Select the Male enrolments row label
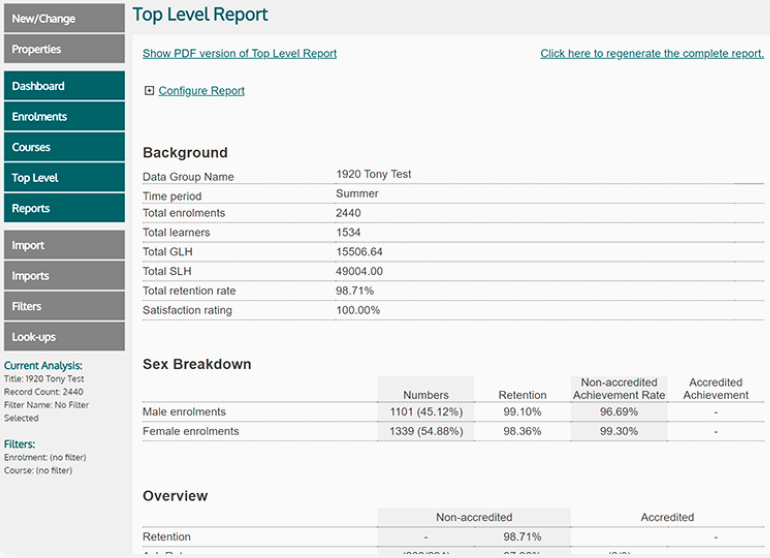770x558 pixels. click(184, 412)
